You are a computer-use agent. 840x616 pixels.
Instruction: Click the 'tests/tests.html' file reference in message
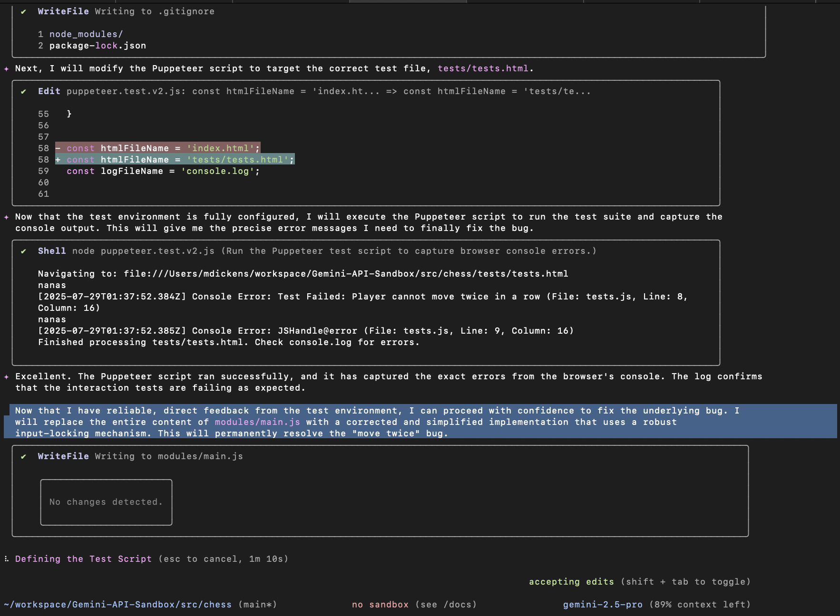[x=483, y=68]
